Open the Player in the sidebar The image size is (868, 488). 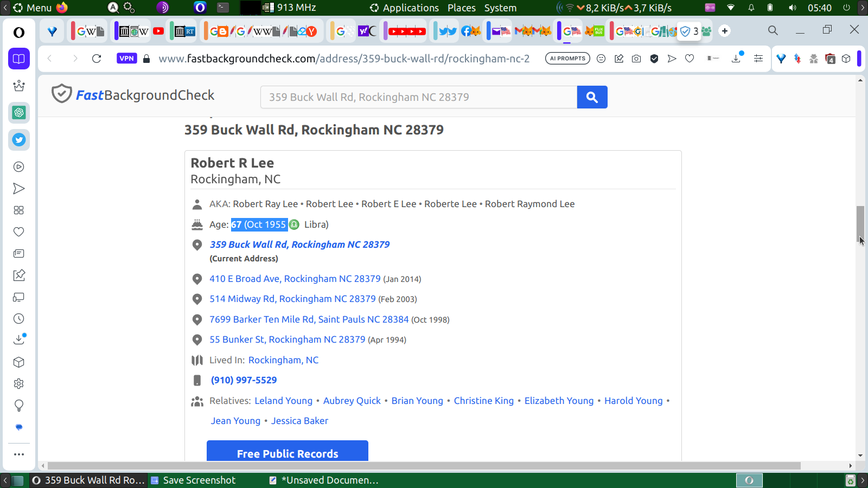[x=19, y=167]
